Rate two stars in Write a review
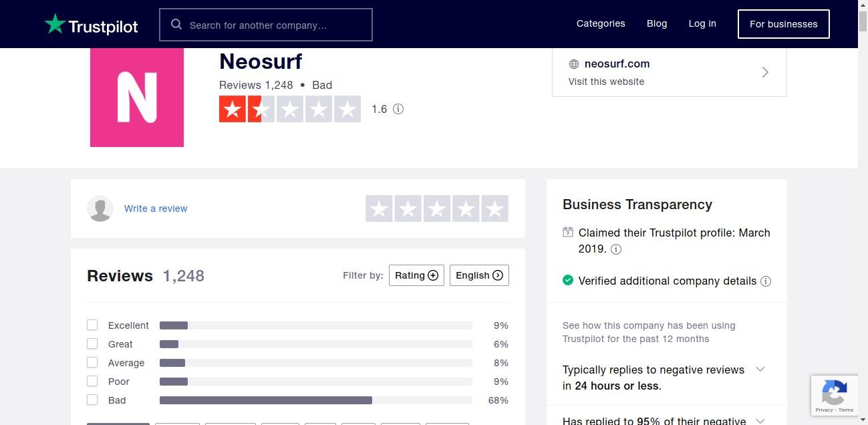Viewport: 868px width, 425px height. 408,208
